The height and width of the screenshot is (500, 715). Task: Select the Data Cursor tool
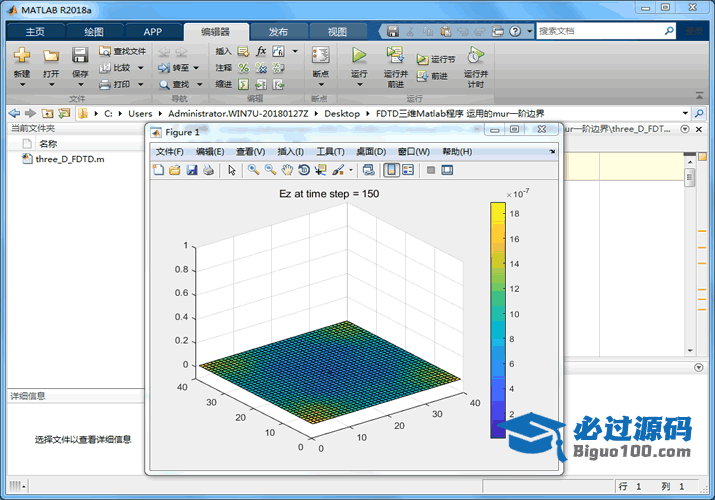point(321,170)
